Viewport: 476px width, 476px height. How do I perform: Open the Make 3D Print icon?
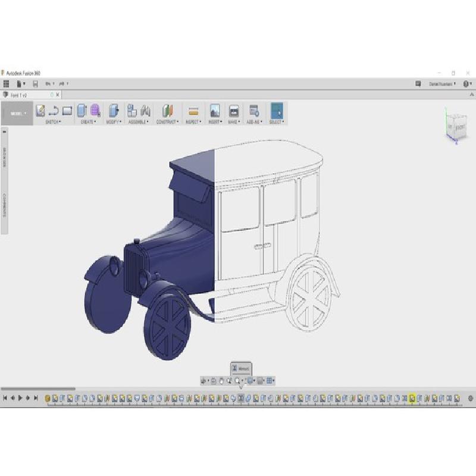(234, 111)
